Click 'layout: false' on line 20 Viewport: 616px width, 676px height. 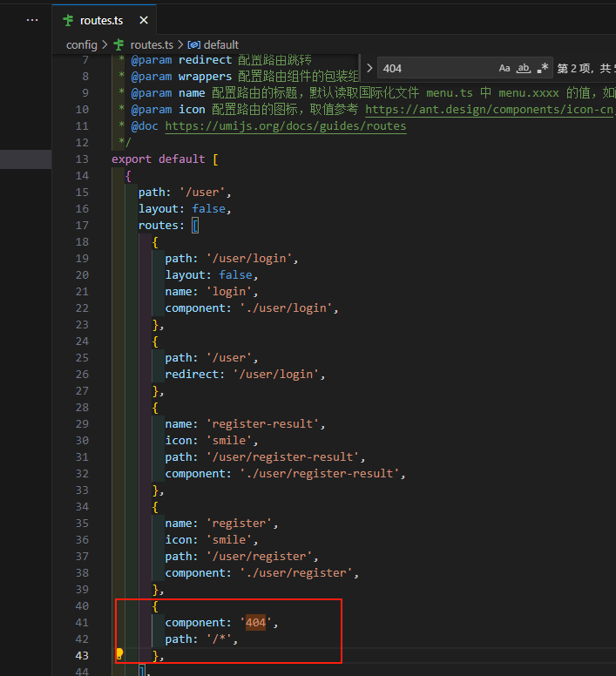[x=211, y=275]
